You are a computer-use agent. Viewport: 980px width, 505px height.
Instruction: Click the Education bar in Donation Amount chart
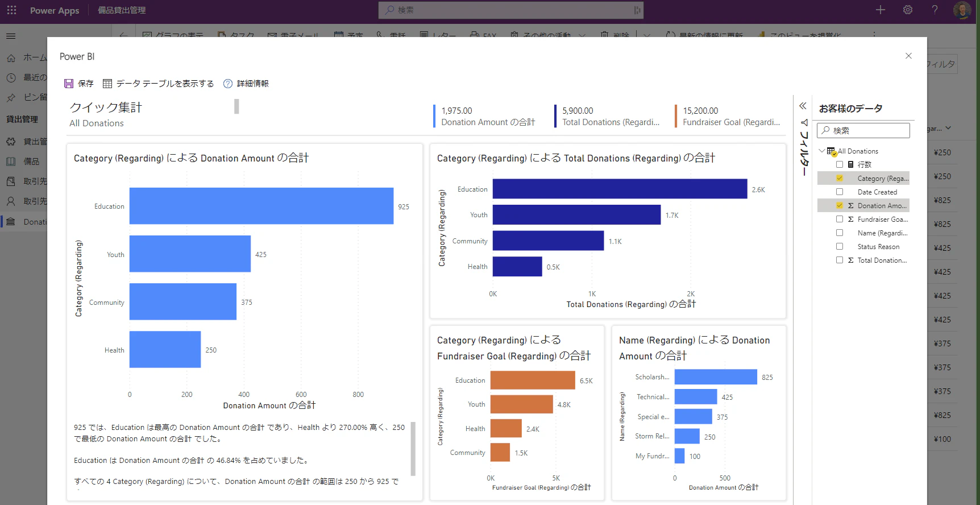[261, 206]
